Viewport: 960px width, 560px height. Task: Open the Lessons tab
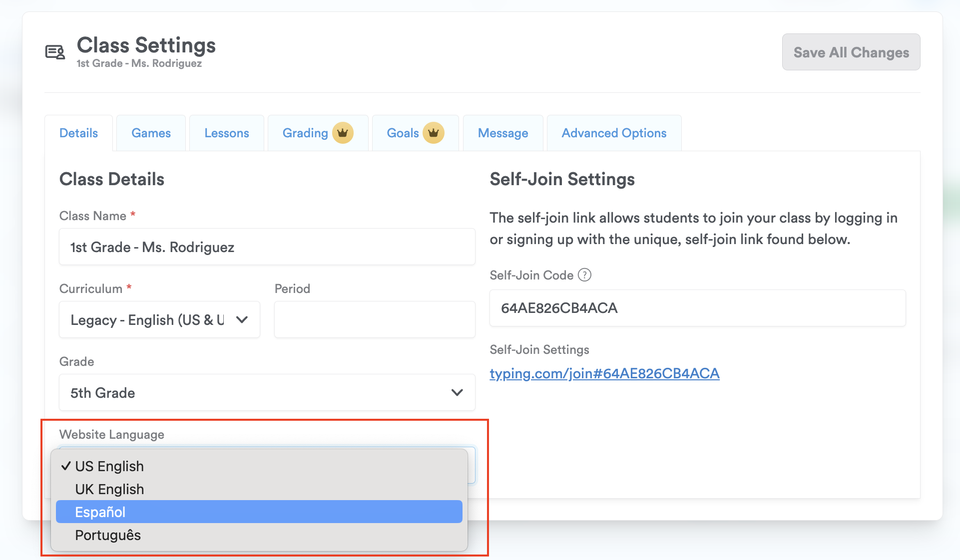click(226, 133)
